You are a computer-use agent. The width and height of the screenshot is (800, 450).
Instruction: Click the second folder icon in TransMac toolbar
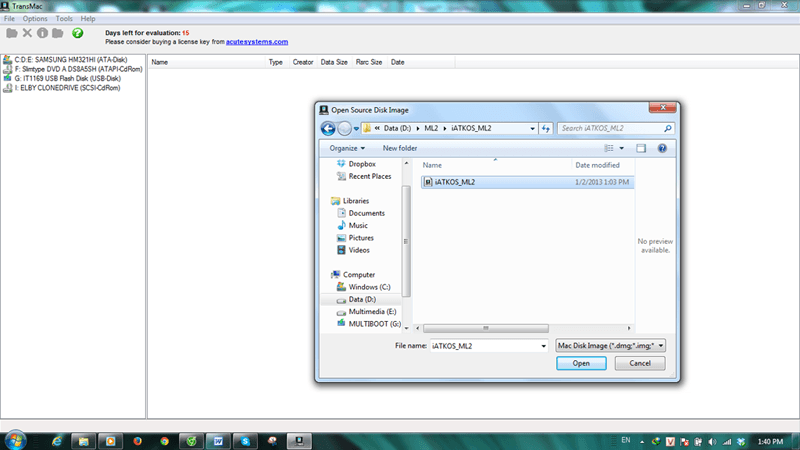58,33
